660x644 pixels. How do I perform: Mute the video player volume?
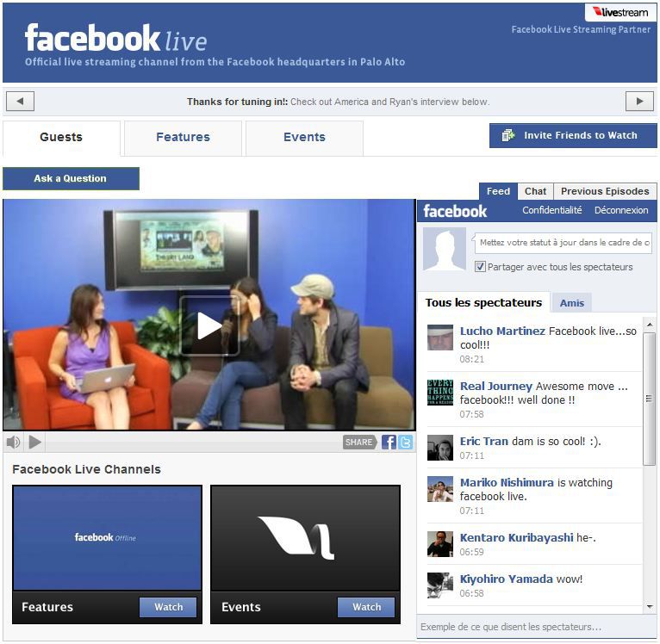tap(13, 442)
